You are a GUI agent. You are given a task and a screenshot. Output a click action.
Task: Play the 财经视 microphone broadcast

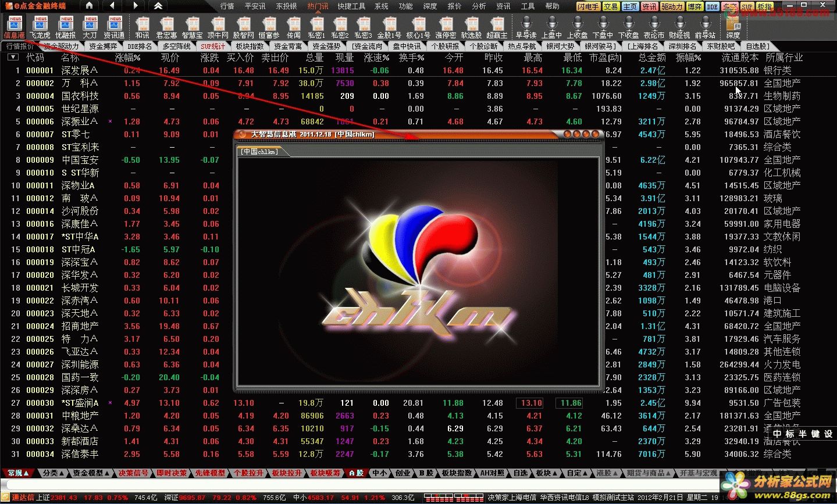(679, 27)
